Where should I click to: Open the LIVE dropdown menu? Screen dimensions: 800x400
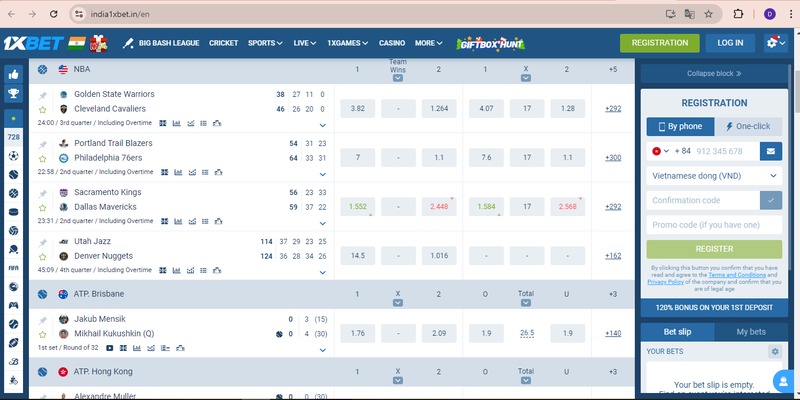305,43
